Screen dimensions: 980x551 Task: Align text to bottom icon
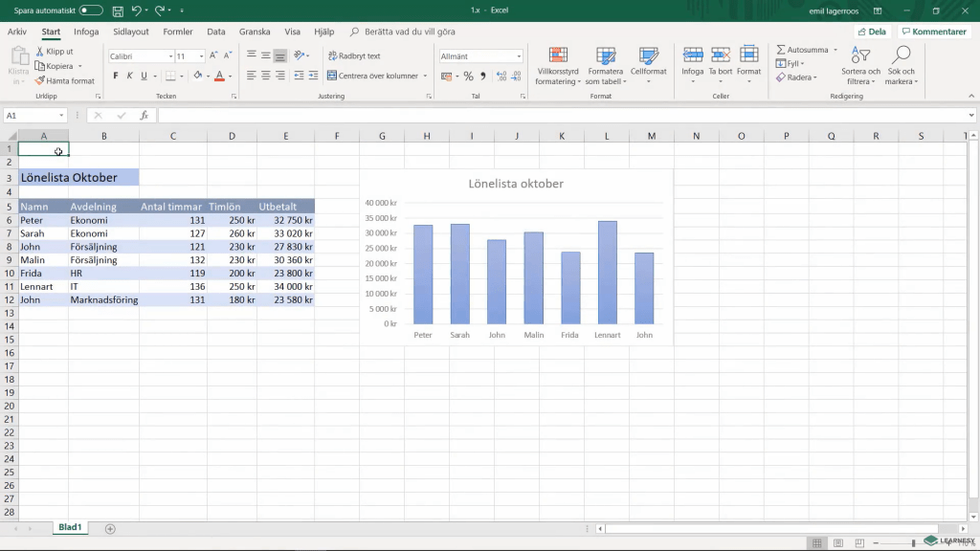click(x=280, y=55)
